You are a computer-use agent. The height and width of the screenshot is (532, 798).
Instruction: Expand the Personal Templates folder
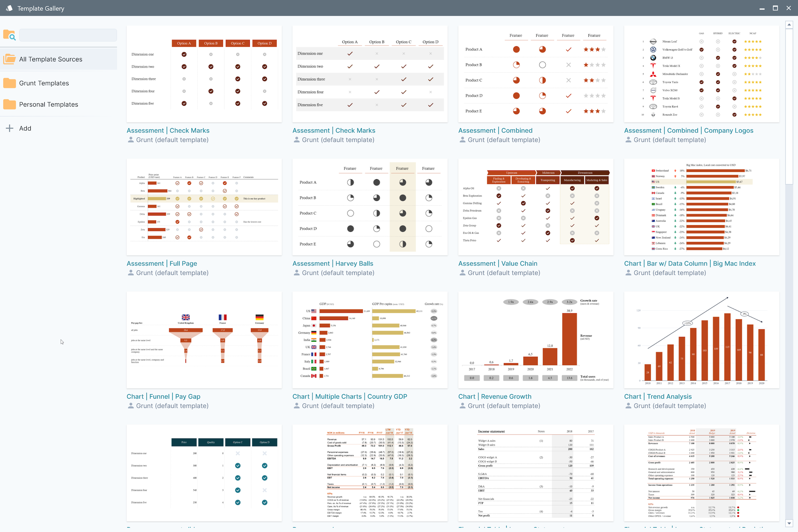coord(49,105)
